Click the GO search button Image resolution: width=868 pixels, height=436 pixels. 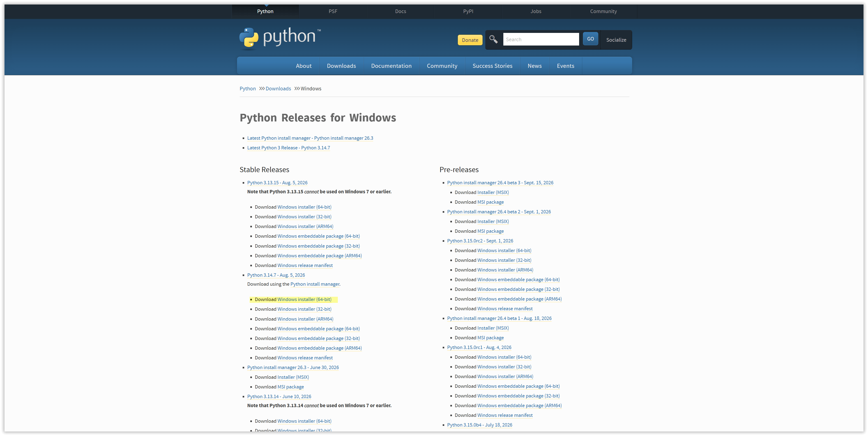(590, 39)
